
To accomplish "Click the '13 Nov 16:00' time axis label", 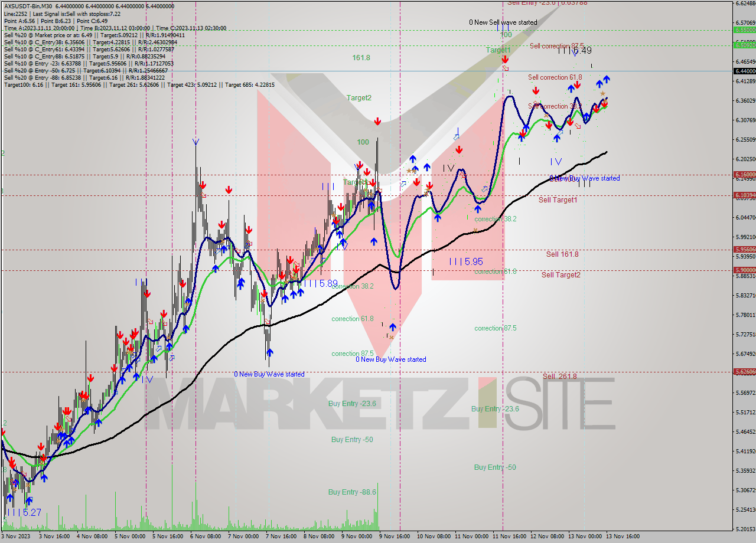I will point(623,537).
